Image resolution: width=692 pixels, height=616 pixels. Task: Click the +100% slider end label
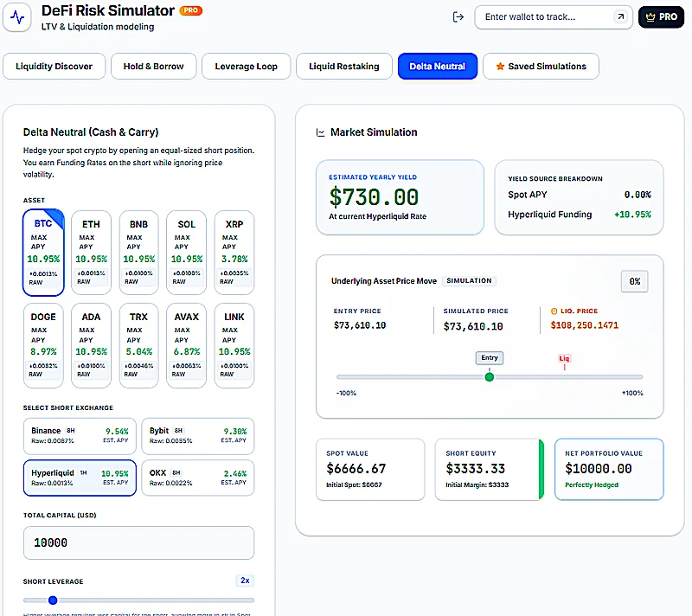(x=632, y=393)
